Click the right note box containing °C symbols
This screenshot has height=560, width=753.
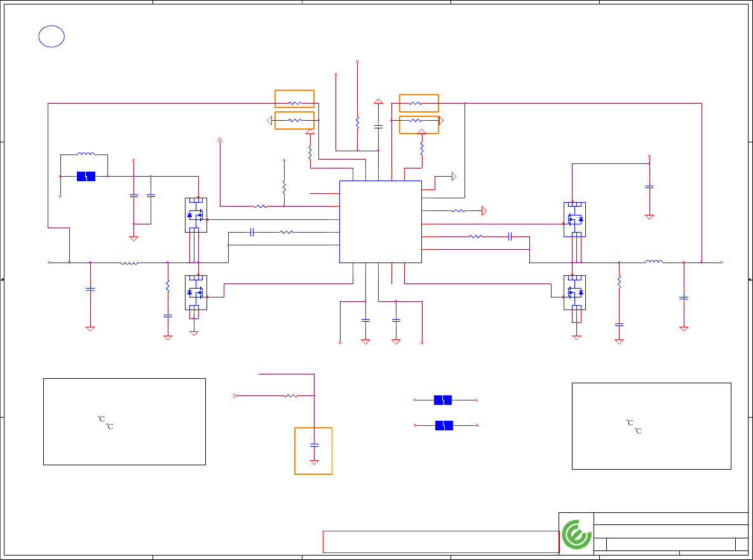click(651, 426)
